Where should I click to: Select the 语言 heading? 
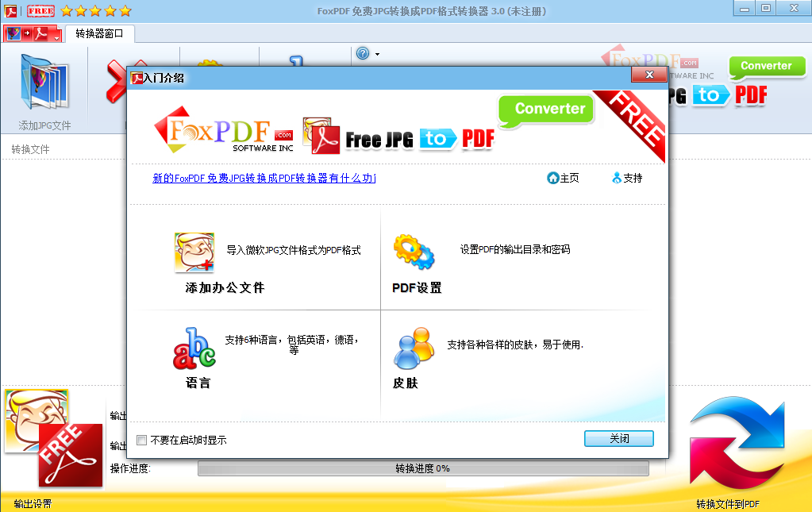pyautogui.click(x=198, y=383)
